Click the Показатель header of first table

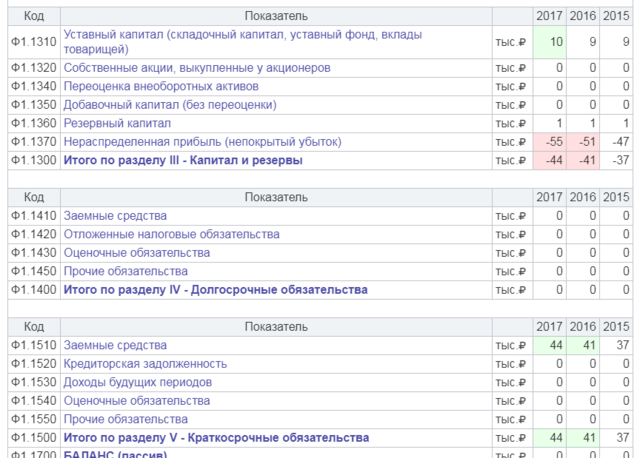click(276, 16)
